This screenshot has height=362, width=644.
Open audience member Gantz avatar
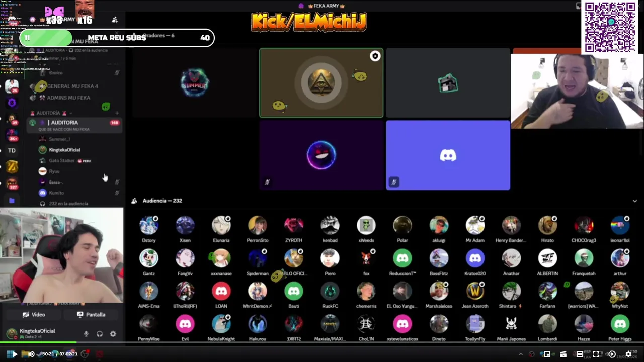pyautogui.click(x=149, y=258)
